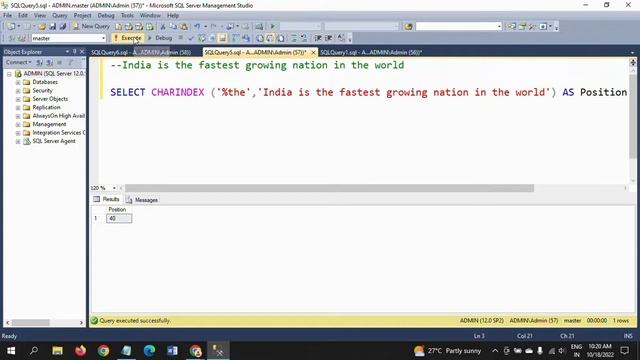Click the Undo arrow icon

pos(197,27)
